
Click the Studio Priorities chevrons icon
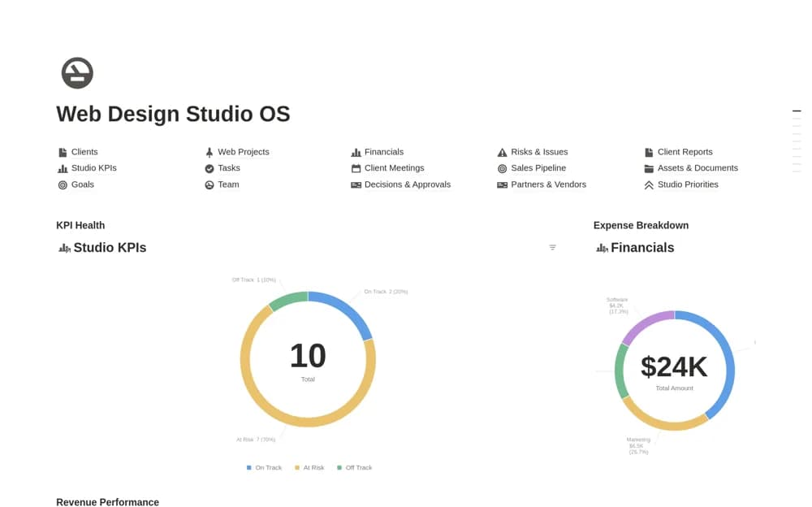click(x=649, y=185)
